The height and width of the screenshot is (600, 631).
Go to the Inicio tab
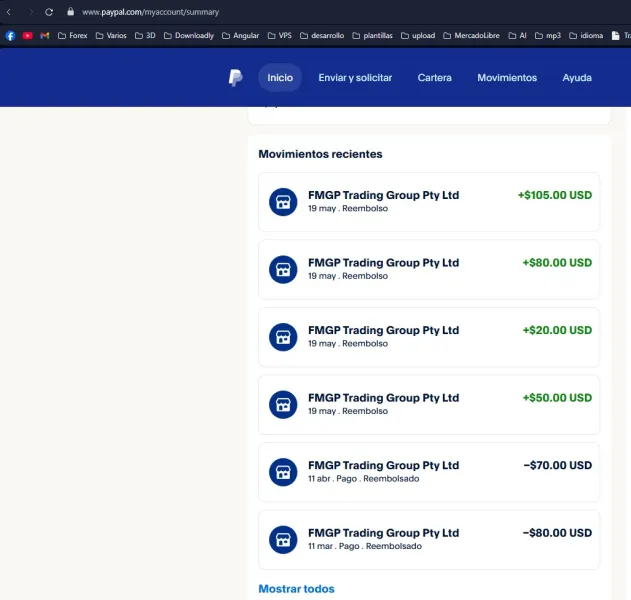[280, 78]
